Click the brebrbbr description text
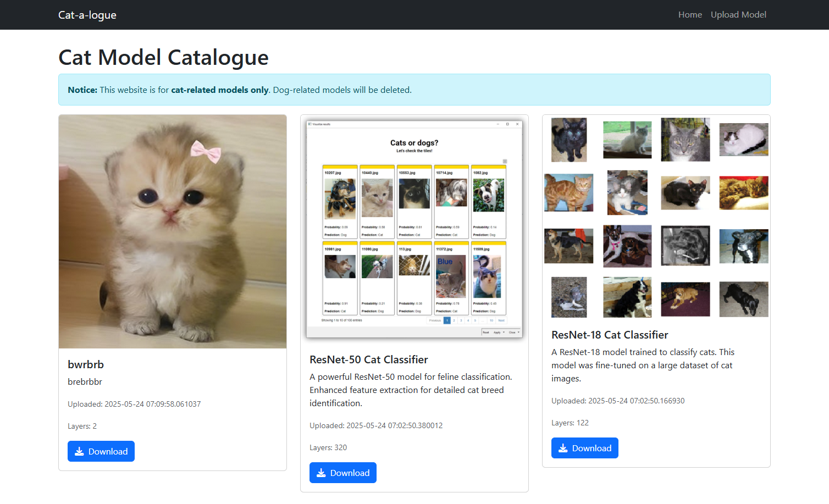Image resolution: width=829 pixels, height=504 pixels. [85, 381]
